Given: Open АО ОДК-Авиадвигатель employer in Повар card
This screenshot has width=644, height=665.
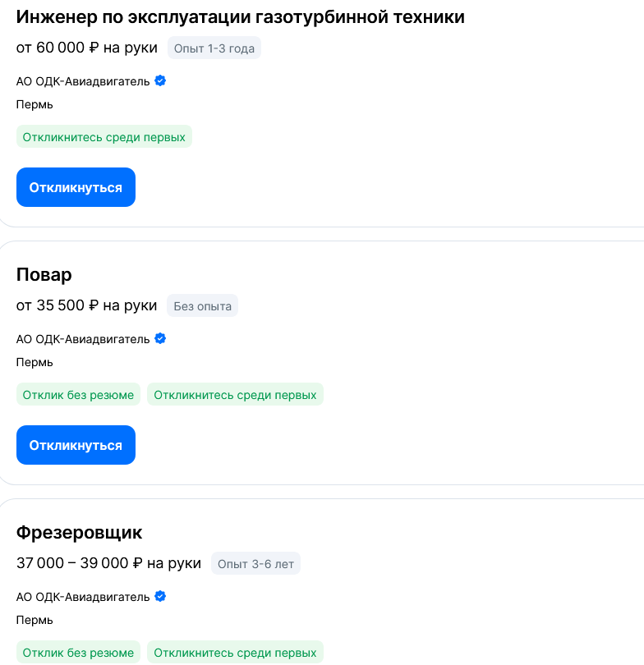Looking at the screenshot, I should tap(83, 339).
